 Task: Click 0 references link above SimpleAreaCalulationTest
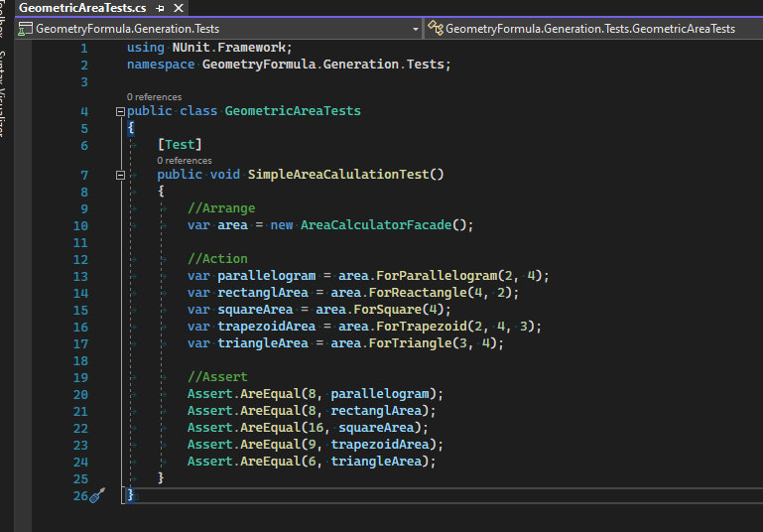(x=185, y=160)
